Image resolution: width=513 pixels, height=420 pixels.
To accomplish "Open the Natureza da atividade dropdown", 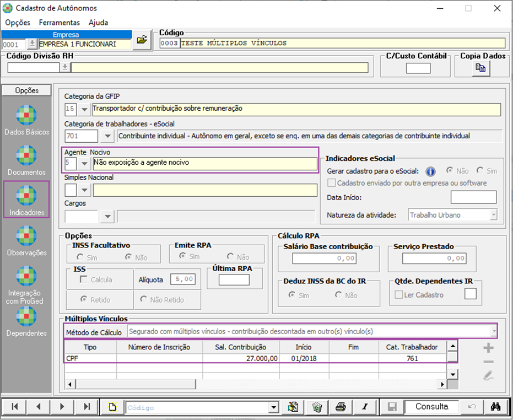I will [x=494, y=215].
